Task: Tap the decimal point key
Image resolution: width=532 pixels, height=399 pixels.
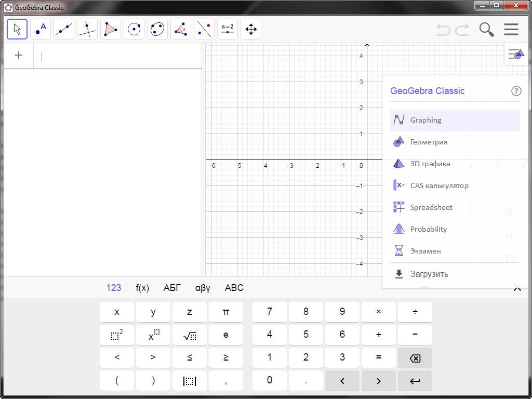Action: [x=306, y=381]
